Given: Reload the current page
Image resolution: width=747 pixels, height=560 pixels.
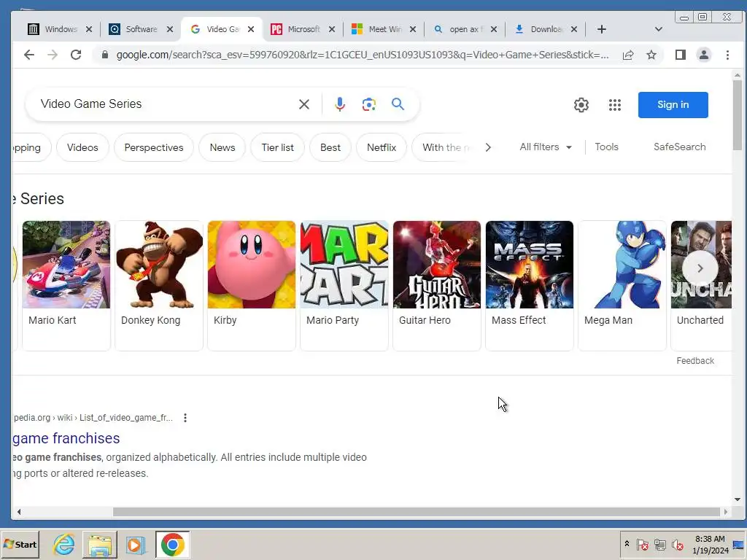Looking at the screenshot, I should click(x=76, y=55).
